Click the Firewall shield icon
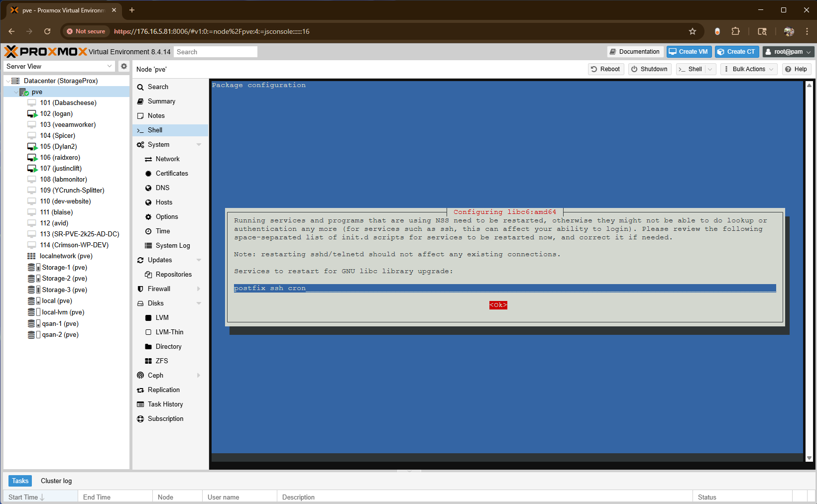 coord(140,289)
